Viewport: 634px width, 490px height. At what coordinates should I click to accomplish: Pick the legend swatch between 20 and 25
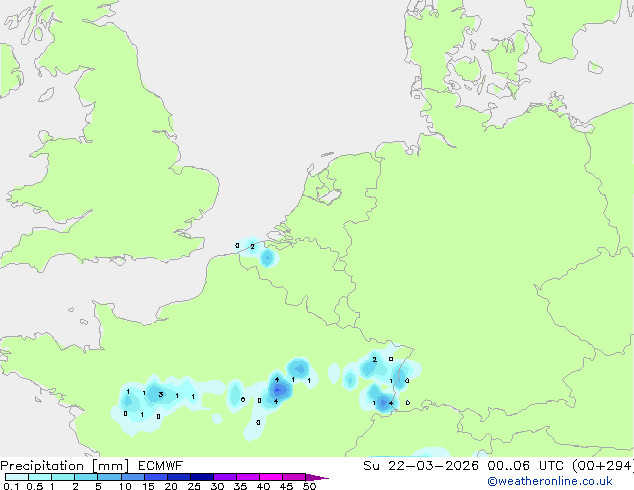pyautogui.click(x=179, y=477)
